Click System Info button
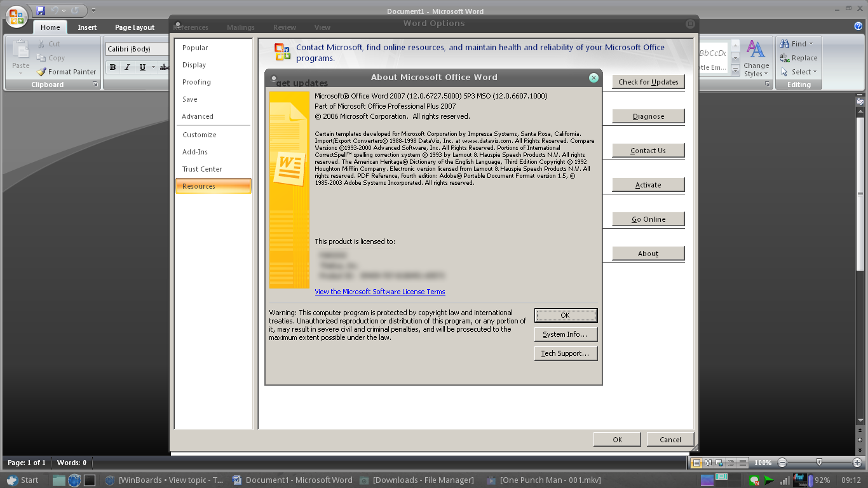 pyautogui.click(x=566, y=334)
